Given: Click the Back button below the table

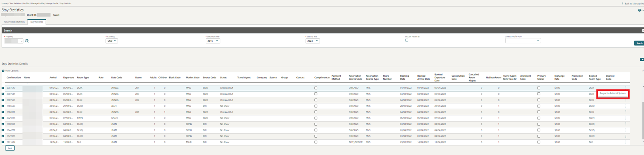Looking at the screenshot, I should [x=10, y=148].
